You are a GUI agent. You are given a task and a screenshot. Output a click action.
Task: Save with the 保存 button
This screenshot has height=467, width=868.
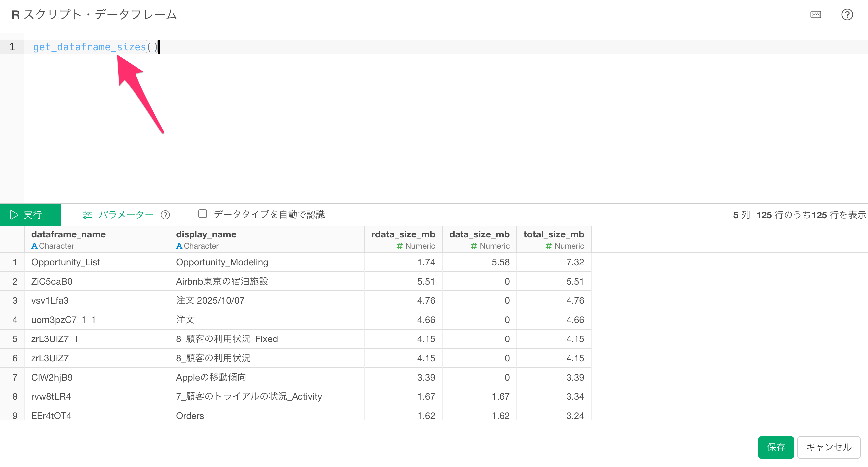click(x=776, y=447)
